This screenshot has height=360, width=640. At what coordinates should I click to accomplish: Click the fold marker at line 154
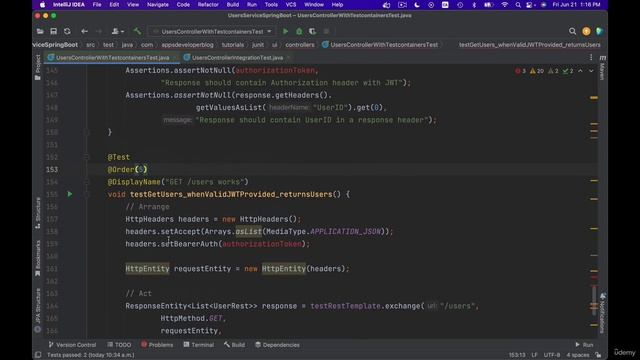pyautogui.click(x=87, y=182)
